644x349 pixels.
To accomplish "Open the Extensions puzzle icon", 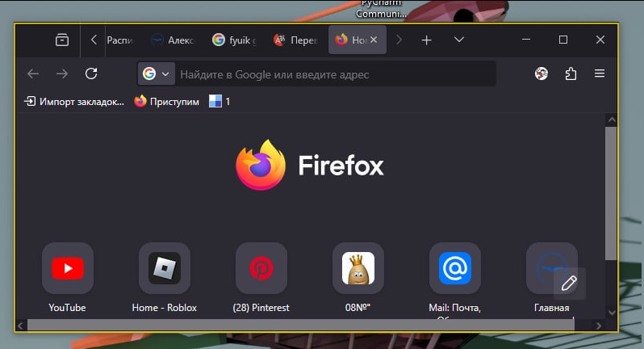I will pyautogui.click(x=571, y=74).
